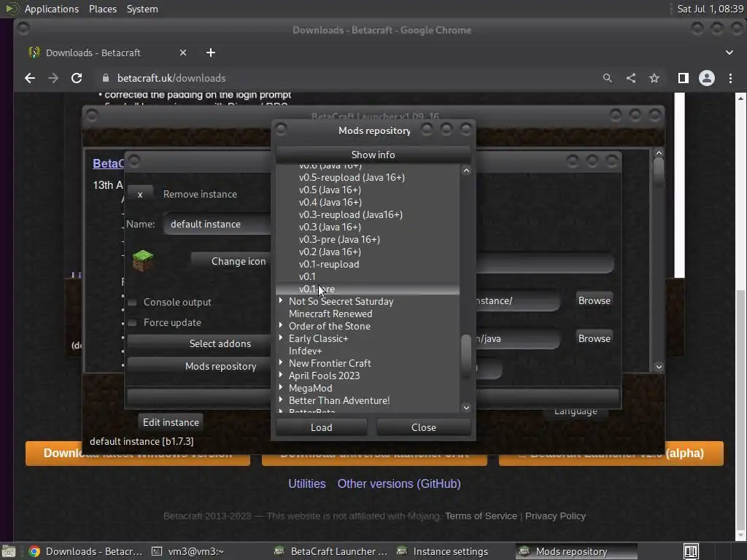747x560 pixels.
Task: Expand Order of the Stone entry
Action: click(x=281, y=325)
